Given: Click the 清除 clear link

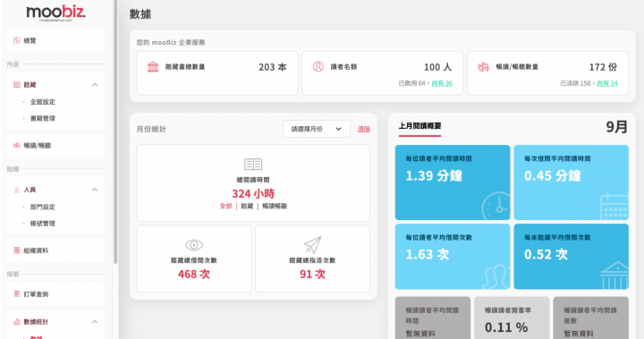Looking at the screenshot, I should tap(363, 129).
